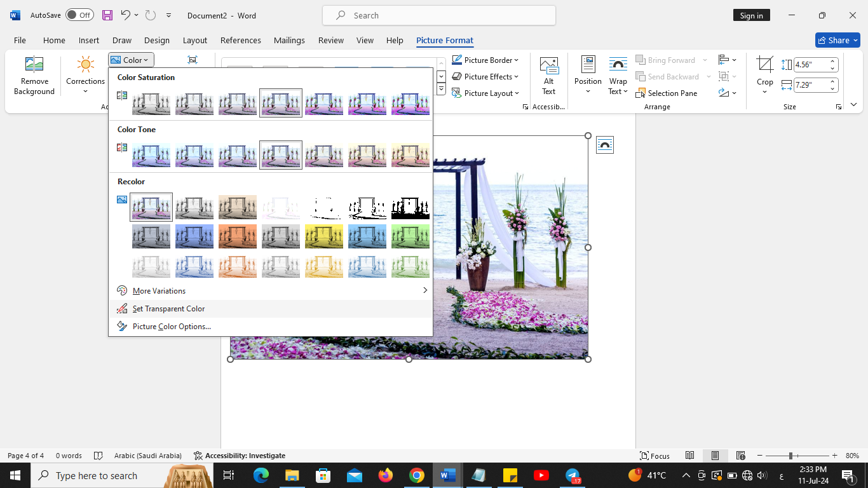868x488 pixels.
Task: Open the Corrections brightness tool
Action: (85, 75)
